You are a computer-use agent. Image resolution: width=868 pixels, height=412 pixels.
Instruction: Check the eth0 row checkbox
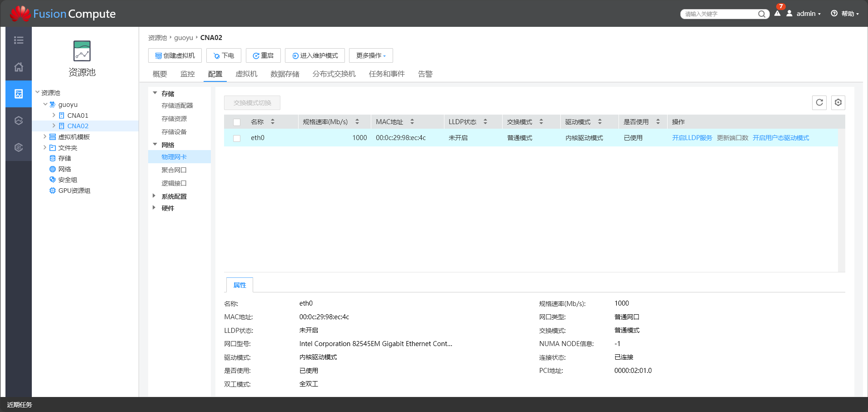coord(237,138)
